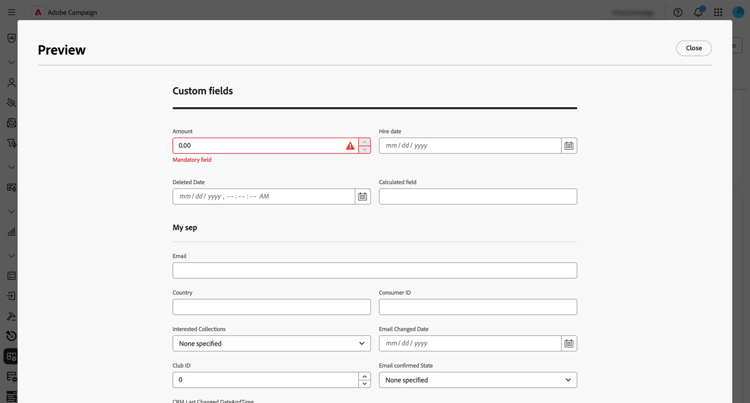Open the notifications bell icon
The image size is (750, 403).
[x=698, y=13]
